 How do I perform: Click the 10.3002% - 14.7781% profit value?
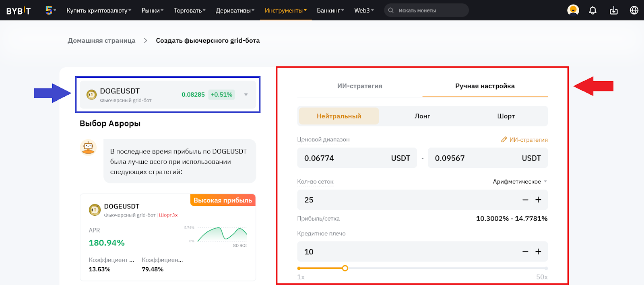(512, 219)
